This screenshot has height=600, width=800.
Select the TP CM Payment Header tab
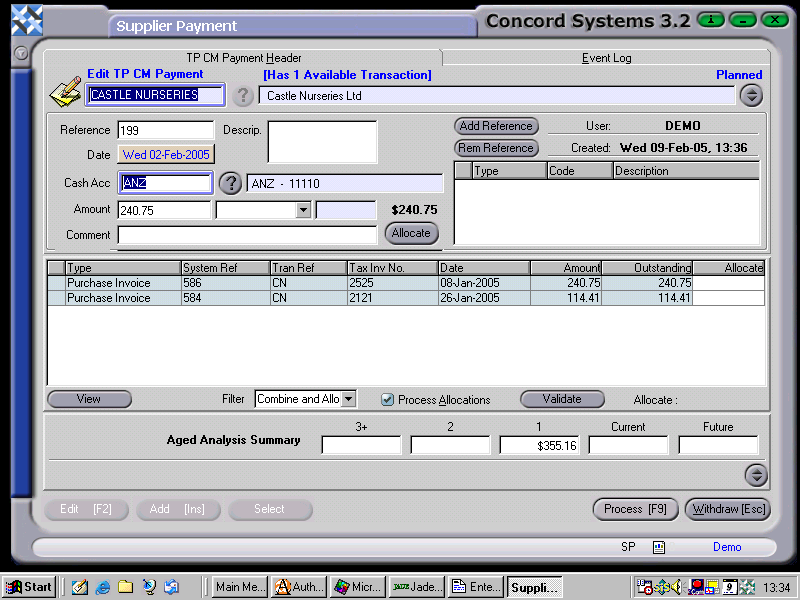coord(242,58)
